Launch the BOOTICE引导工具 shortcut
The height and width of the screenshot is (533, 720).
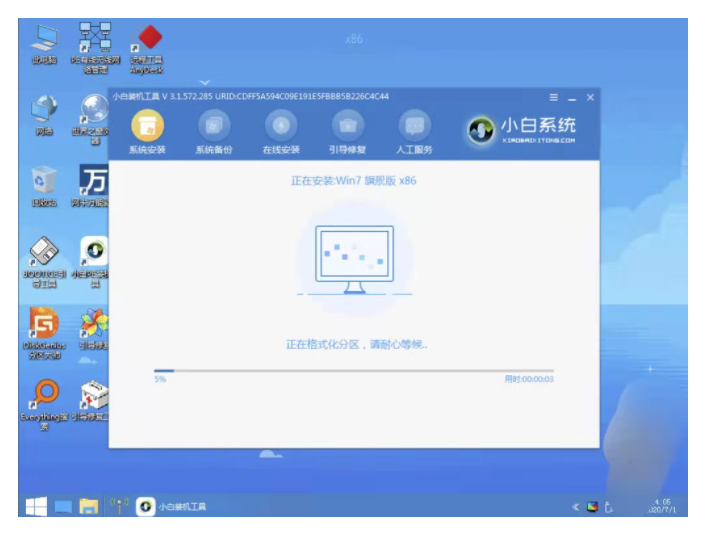click(x=45, y=263)
